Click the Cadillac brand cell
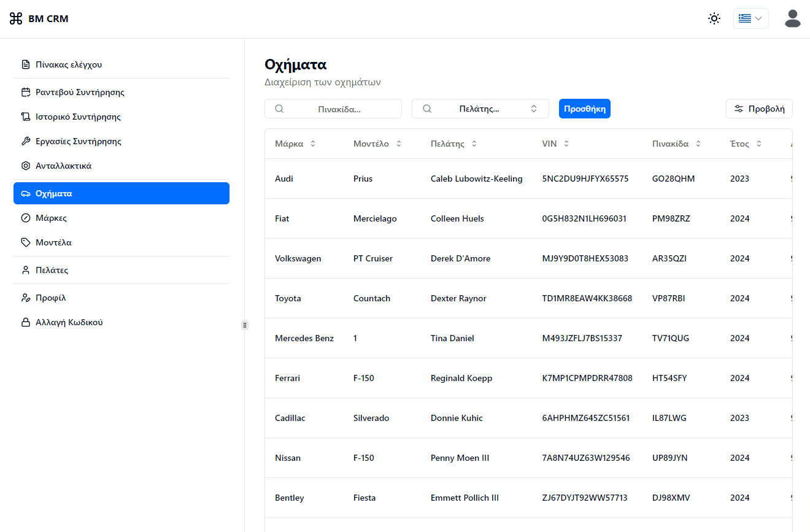 click(290, 418)
